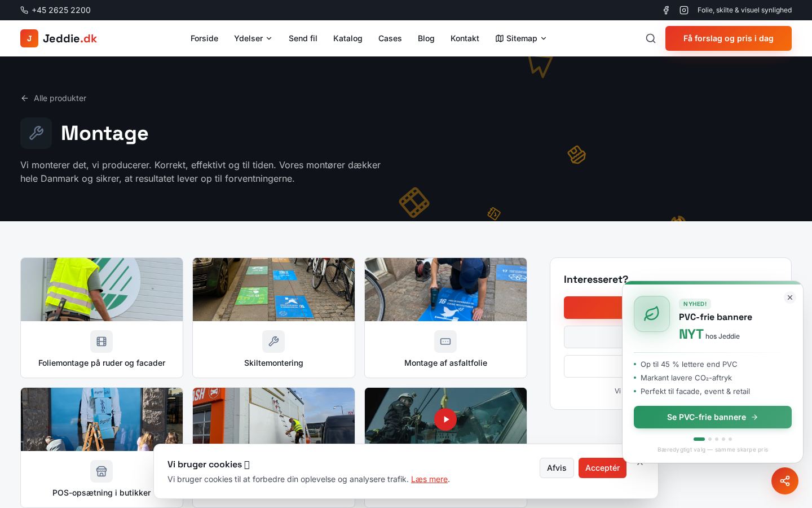Accept cookies with the Acceptér button
This screenshot has height=508, width=812.
click(x=602, y=468)
